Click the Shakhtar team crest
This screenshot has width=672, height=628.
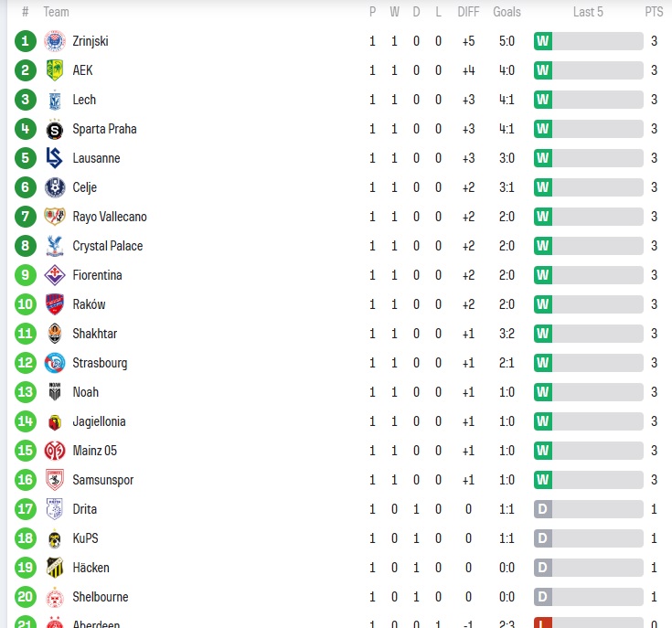pos(55,334)
